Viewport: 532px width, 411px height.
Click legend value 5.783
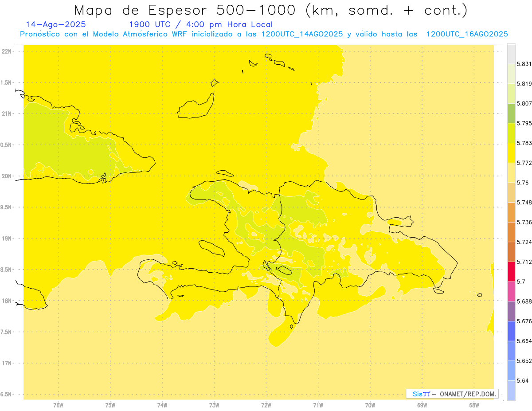tap(524, 143)
